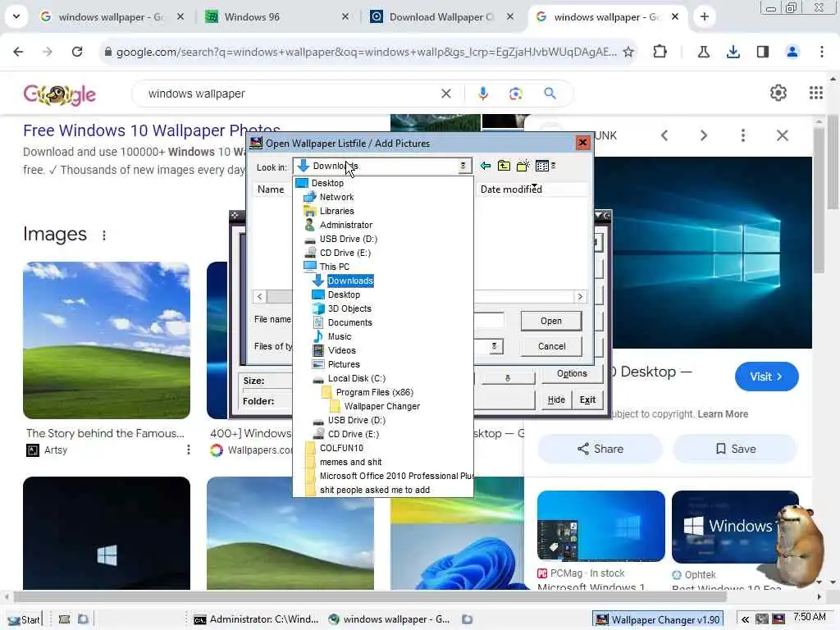The image size is (840, 630).
Task: Go up one folder level in dialog
Action: 504,166
